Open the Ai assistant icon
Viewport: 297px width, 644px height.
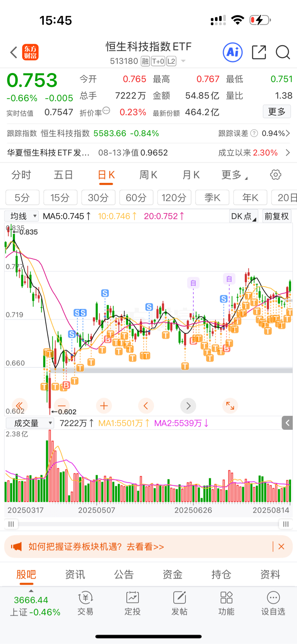[x=233, y=52]
